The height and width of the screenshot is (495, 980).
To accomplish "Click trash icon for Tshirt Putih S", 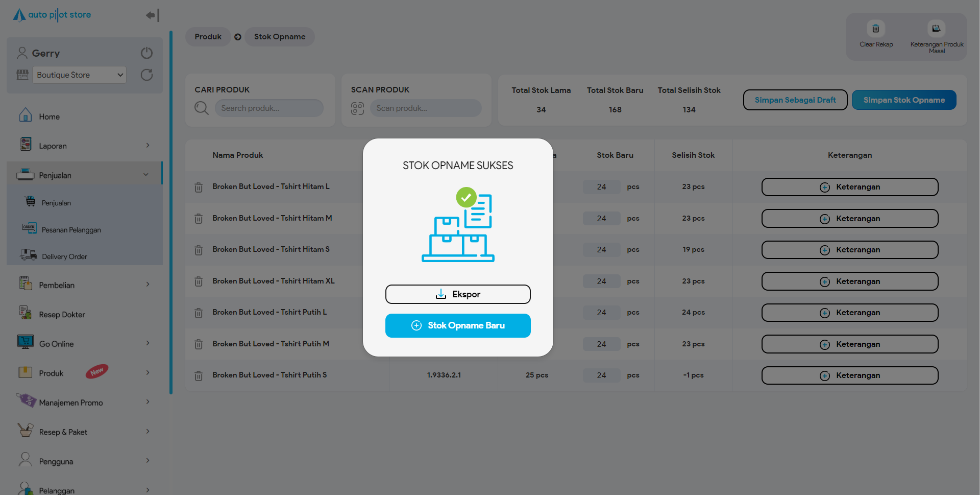I will pyautogui.click(x=199, y=376).
